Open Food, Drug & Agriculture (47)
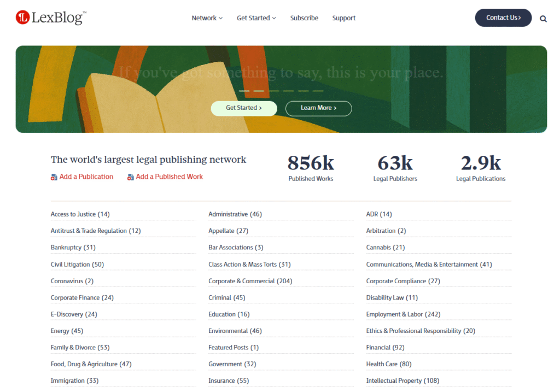Viewport: 560px width, 392px height. click(x=91, y=364)
